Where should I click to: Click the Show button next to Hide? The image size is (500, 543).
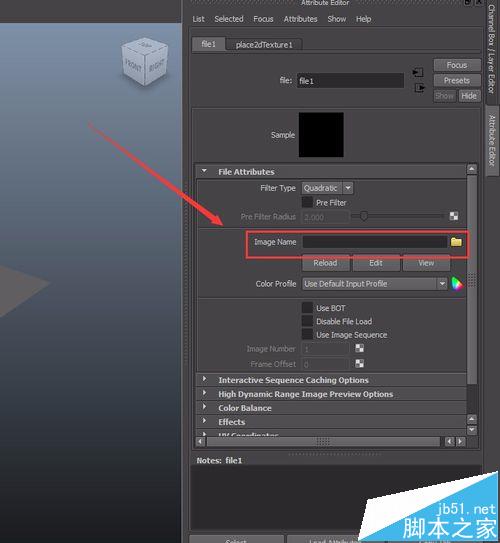(445, 96)
